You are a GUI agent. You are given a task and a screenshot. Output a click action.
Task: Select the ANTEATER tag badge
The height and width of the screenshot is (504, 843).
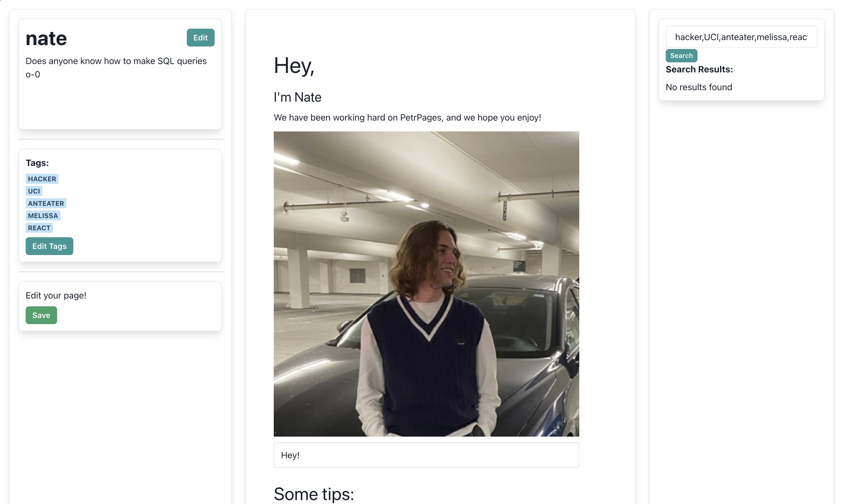pos(45,203)
